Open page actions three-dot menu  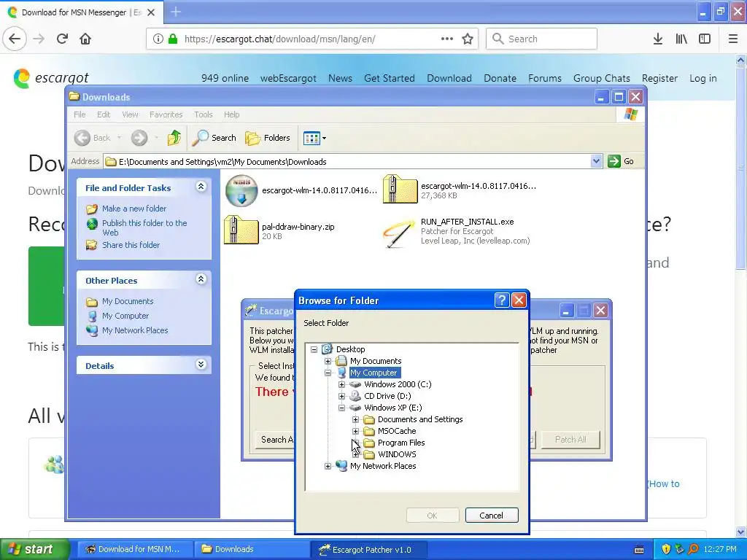pyautogui.click(x=447, y=39)
